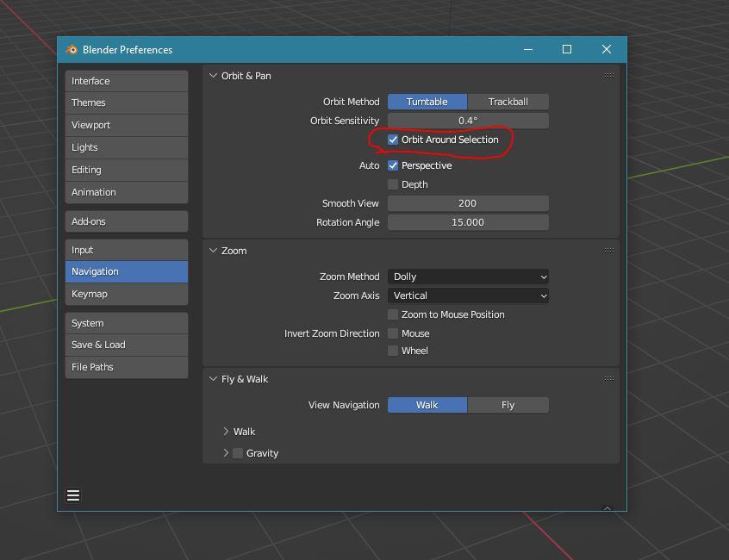Collapse the Zoom panel

point(213,251)
